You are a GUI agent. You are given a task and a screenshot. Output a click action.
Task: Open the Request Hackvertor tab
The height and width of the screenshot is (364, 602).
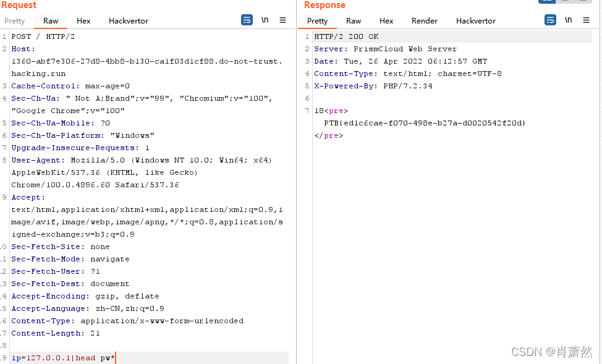click(x=128, y=21)
